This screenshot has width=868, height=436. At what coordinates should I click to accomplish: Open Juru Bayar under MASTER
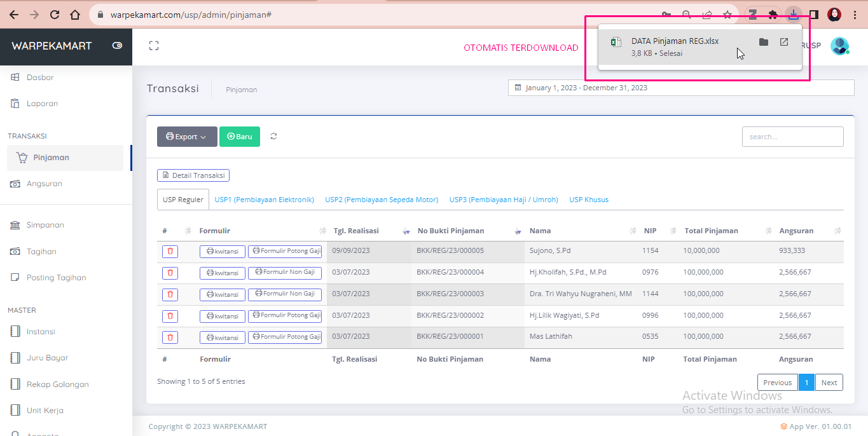click(47, 358)
